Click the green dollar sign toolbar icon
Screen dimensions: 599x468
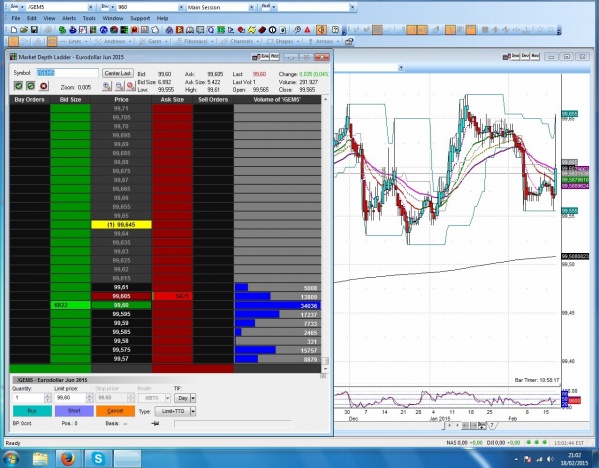coord(62,30)
